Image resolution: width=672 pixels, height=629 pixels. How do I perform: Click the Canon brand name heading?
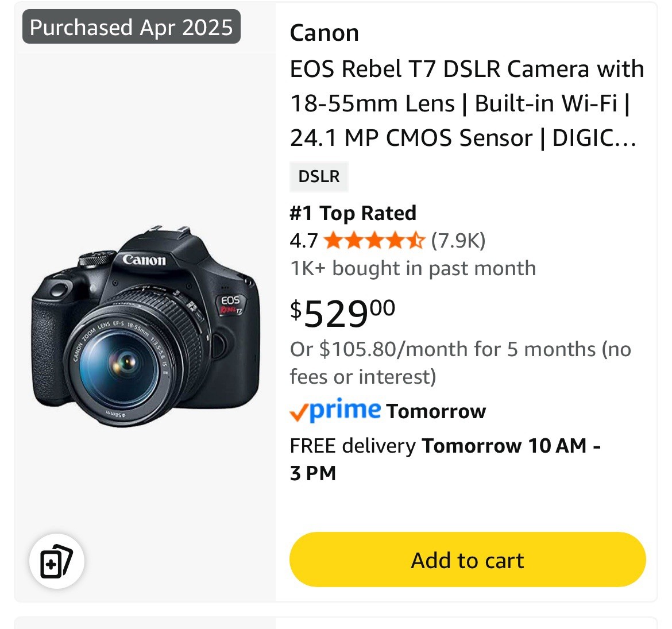click(x=324, y=33)
